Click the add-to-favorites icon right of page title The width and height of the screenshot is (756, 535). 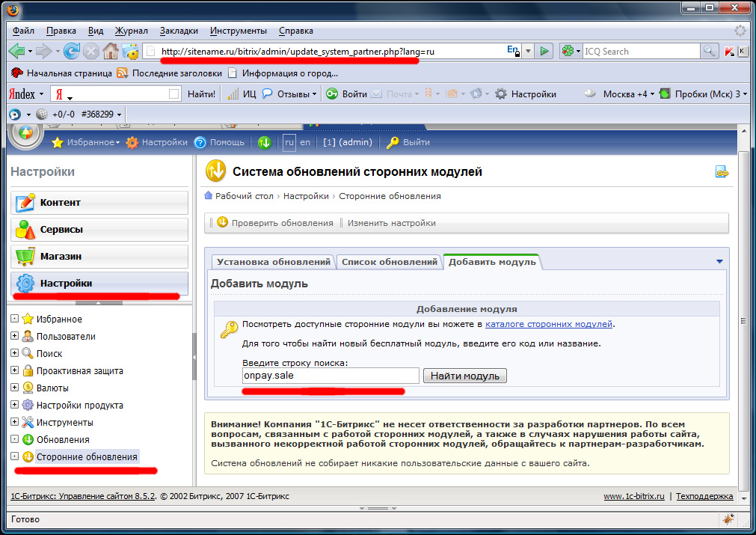[x=722, y=172]
